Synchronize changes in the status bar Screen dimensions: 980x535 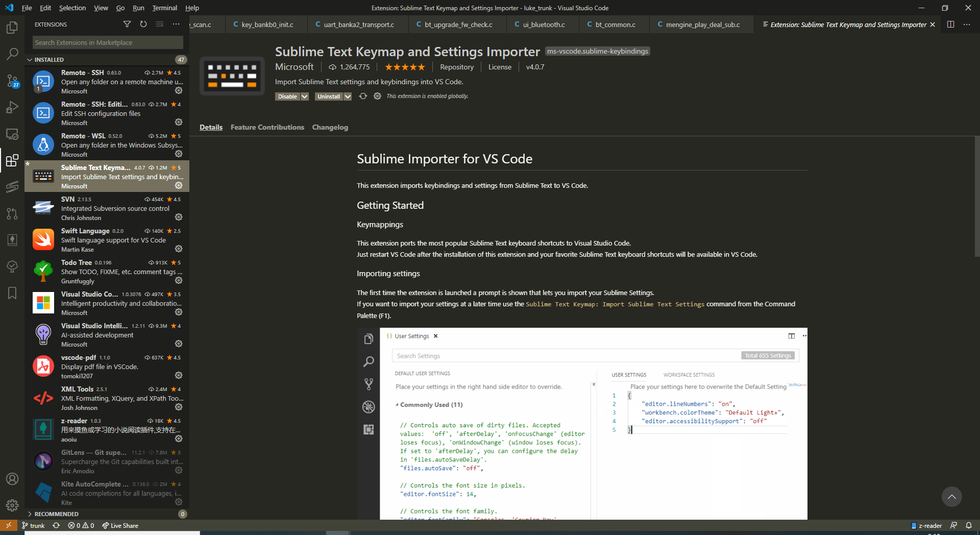point(56,525)
